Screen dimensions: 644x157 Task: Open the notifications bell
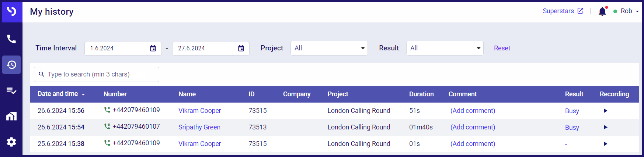coord(602,11)
